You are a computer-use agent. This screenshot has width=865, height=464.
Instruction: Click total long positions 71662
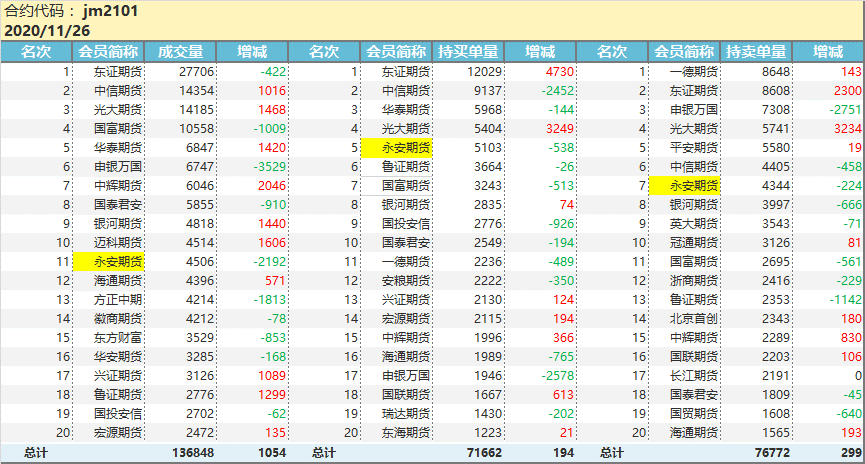[x=484, y=453]
